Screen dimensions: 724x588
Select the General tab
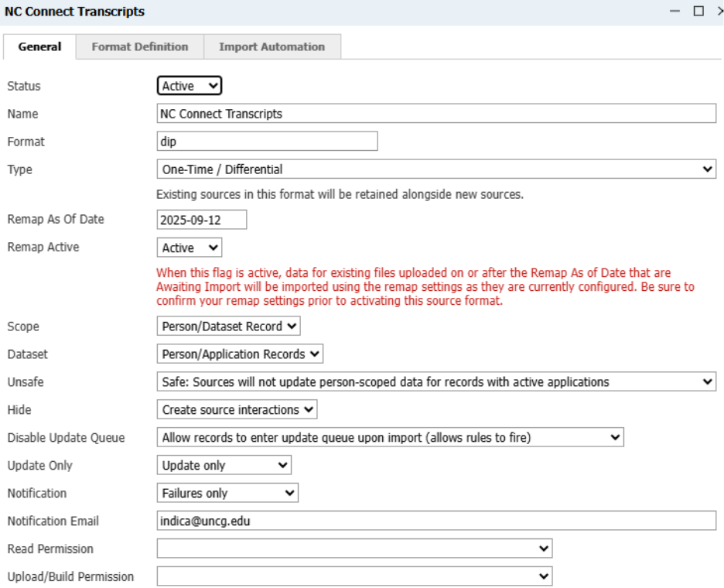tap(39, 46)
